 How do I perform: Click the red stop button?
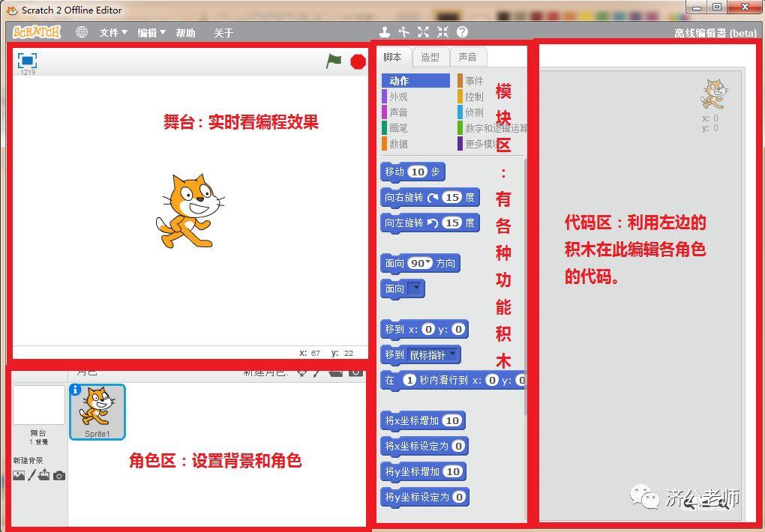(358, 62)
